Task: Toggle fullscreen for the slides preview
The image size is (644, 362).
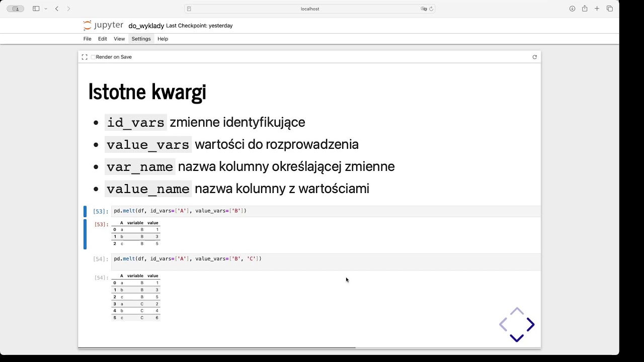Action: 85,57
